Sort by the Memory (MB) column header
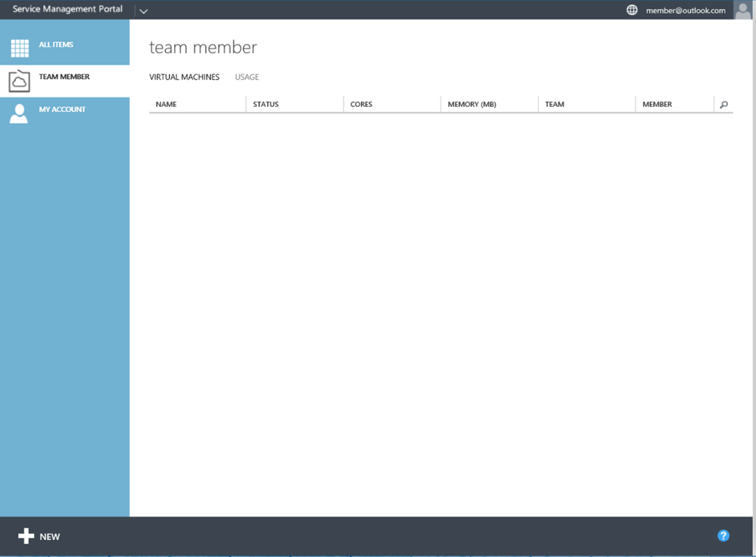This screenshot has height=557, width=756. click(472, 105)
